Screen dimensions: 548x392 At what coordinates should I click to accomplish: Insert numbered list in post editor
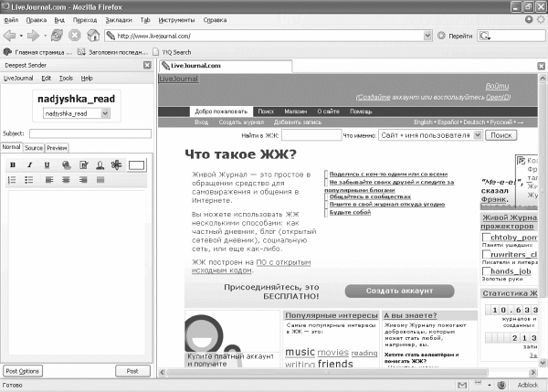click(12, 180)
